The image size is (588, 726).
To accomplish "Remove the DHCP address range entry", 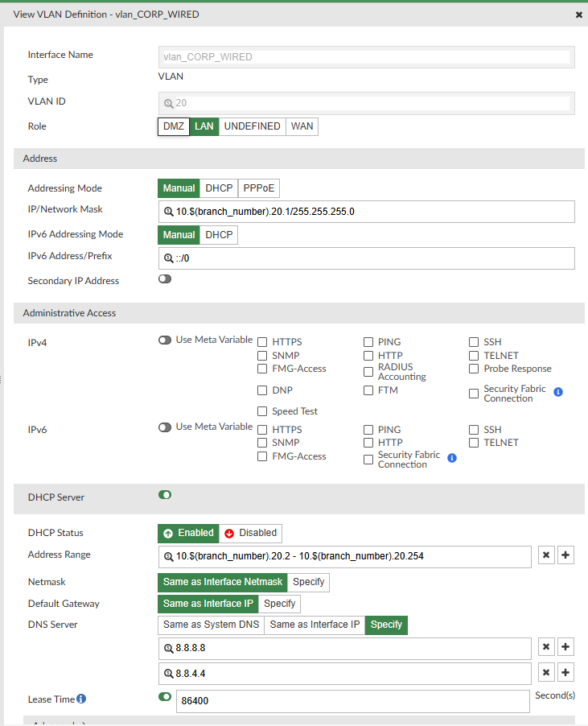I will [546, 556].
